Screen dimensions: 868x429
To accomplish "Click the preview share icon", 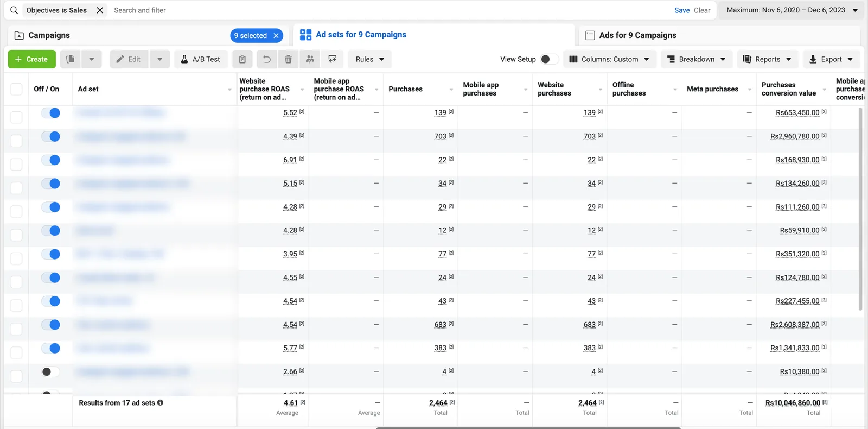I will [333, 59].
